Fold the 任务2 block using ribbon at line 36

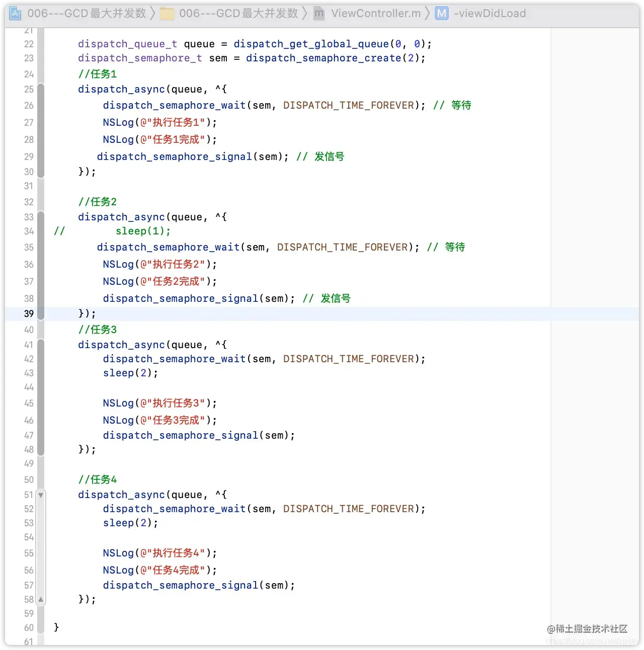point(41,265)
